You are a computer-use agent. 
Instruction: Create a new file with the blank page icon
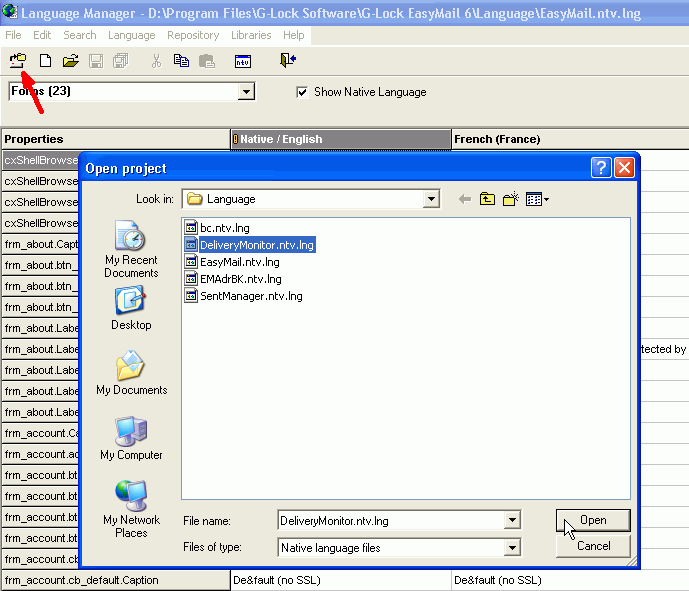tap(45, 61)
